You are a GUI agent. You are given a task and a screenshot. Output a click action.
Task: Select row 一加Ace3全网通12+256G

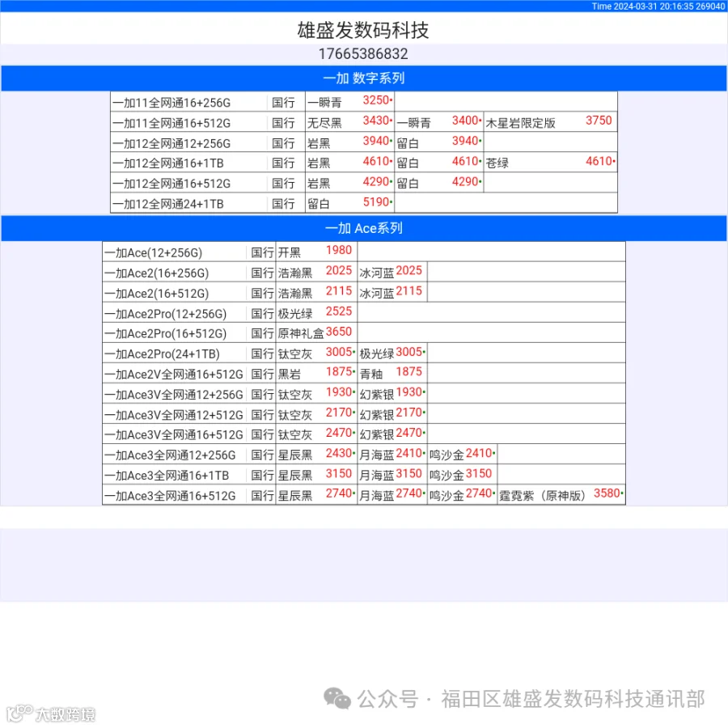click(364, 455)
